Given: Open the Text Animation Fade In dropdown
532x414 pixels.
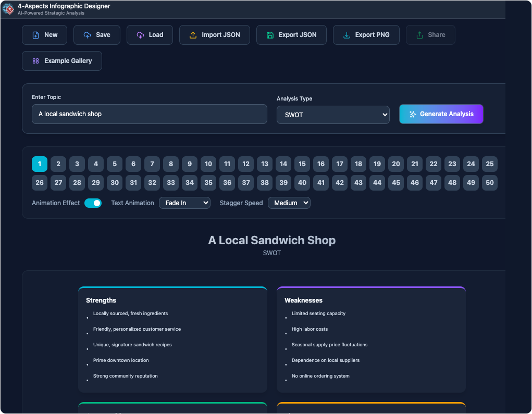Looking at the screenshot, I should [184, 203].
